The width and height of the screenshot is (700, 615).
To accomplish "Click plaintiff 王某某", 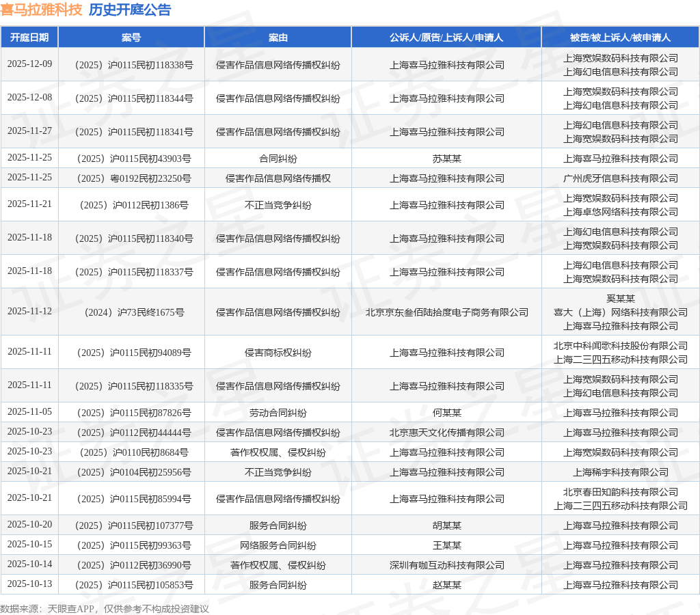I will tap(447, 545).
